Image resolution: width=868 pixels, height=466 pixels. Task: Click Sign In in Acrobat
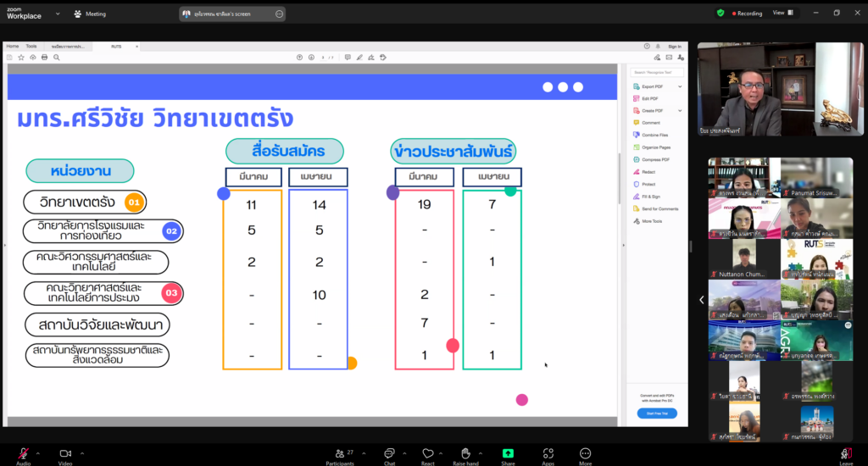coord(674,47)
